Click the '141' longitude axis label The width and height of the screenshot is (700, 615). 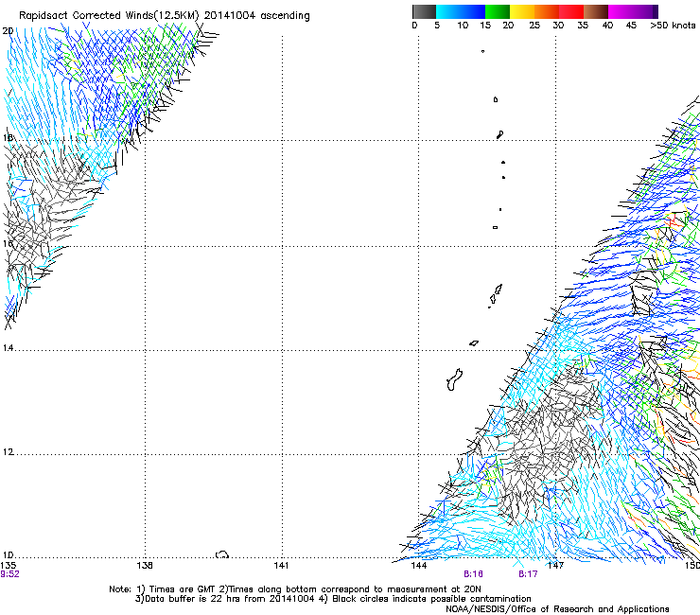(281, 566)
